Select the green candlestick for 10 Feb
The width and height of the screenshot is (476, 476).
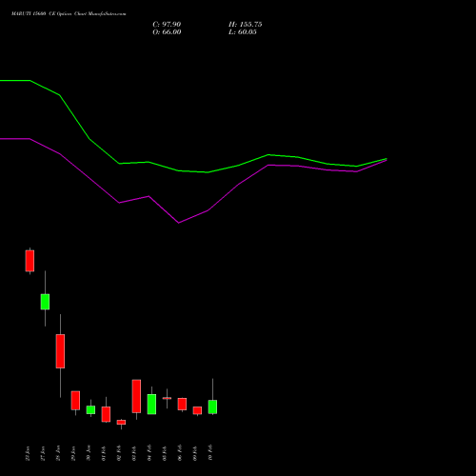pos(212,407)
